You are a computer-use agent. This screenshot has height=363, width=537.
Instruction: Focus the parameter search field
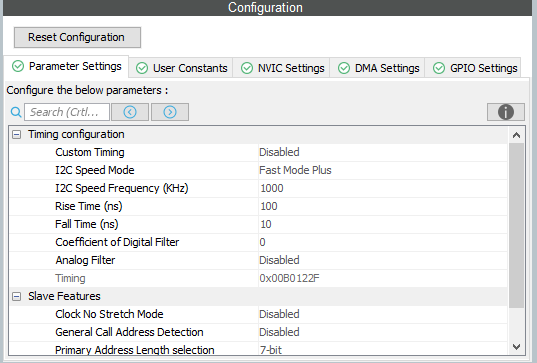pyautogui.click(x=67, y=112)
